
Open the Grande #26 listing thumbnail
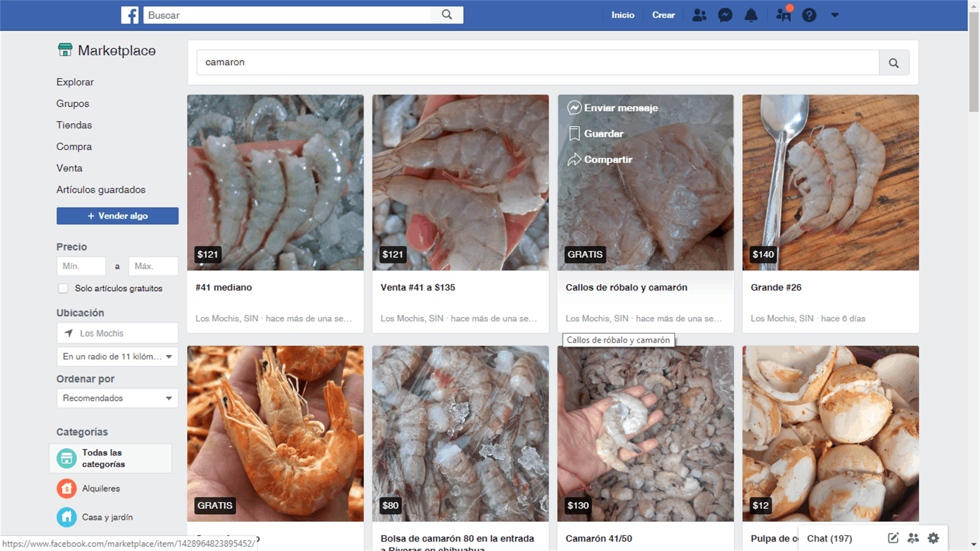pos(830,183)
